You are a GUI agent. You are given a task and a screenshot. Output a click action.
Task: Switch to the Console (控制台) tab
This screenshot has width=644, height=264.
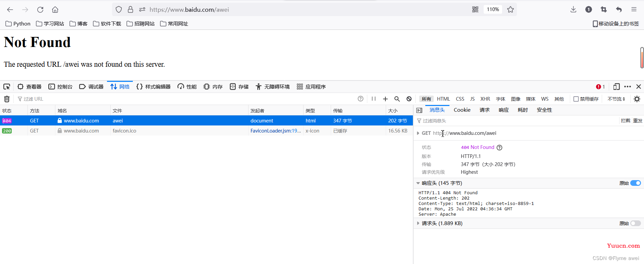click(x=60, y=87)
